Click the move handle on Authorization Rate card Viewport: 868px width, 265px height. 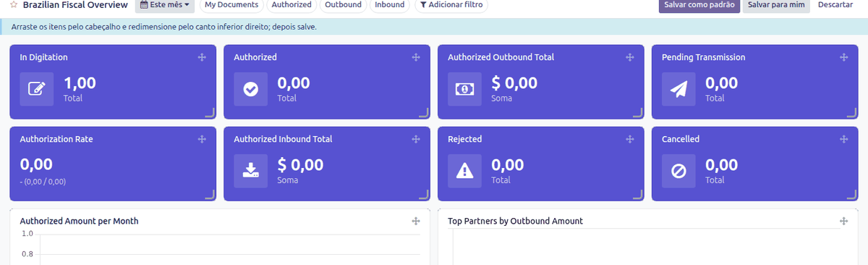(202, 139)
